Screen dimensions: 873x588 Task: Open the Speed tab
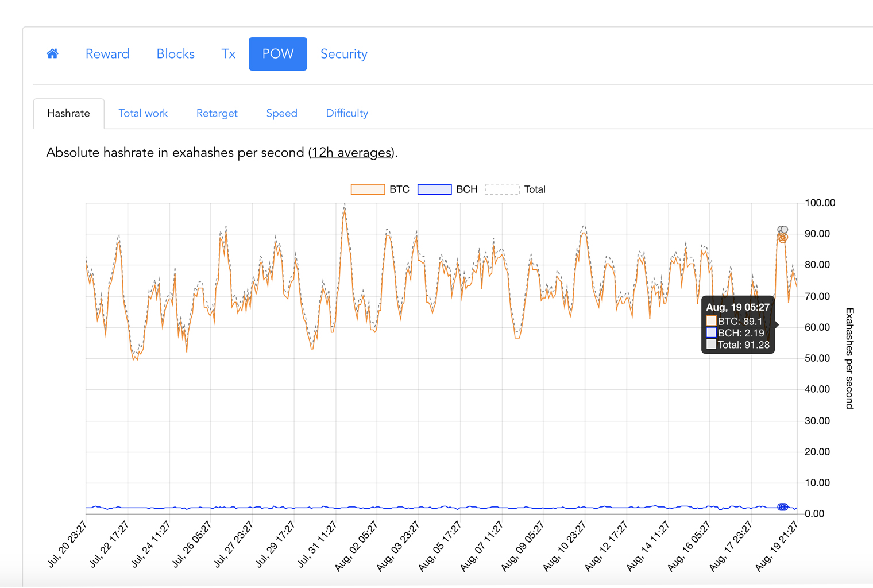[x=282, y=113]
